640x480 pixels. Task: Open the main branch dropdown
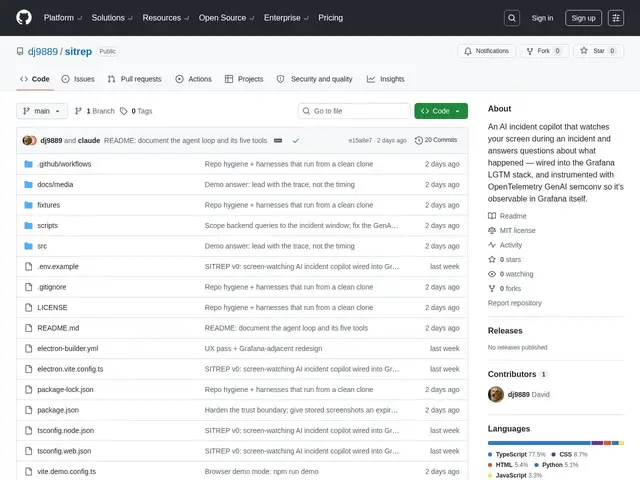pyautogui.click(x=42, y=111)
